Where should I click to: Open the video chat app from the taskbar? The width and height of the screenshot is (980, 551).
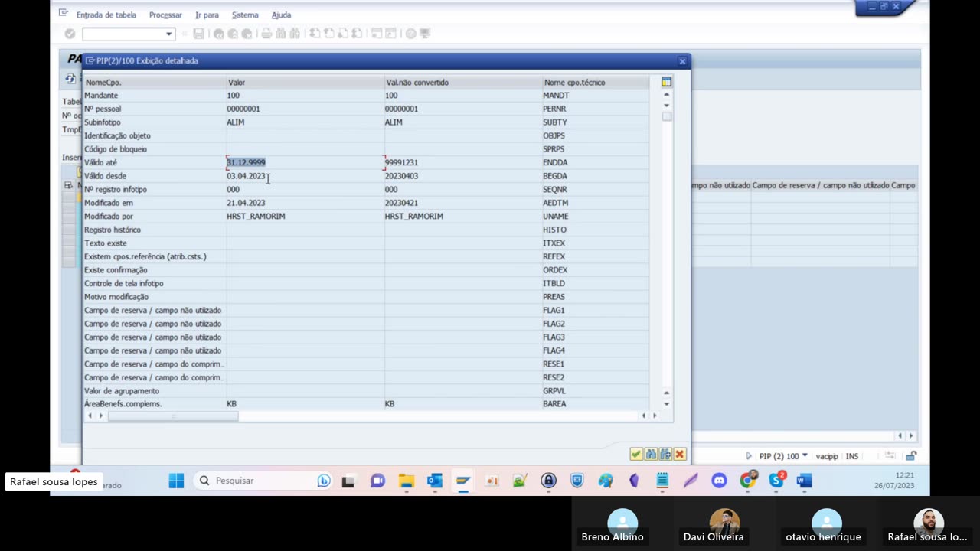[x=377, y=481]
